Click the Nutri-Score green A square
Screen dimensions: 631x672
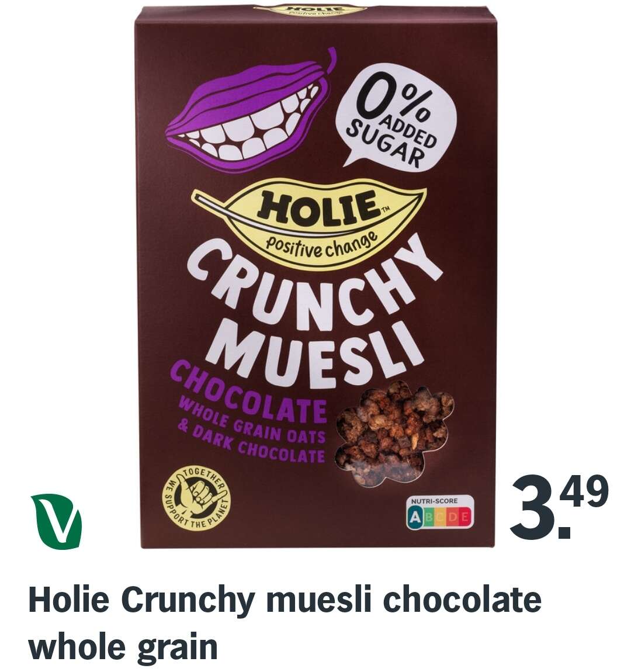(415, 518)
